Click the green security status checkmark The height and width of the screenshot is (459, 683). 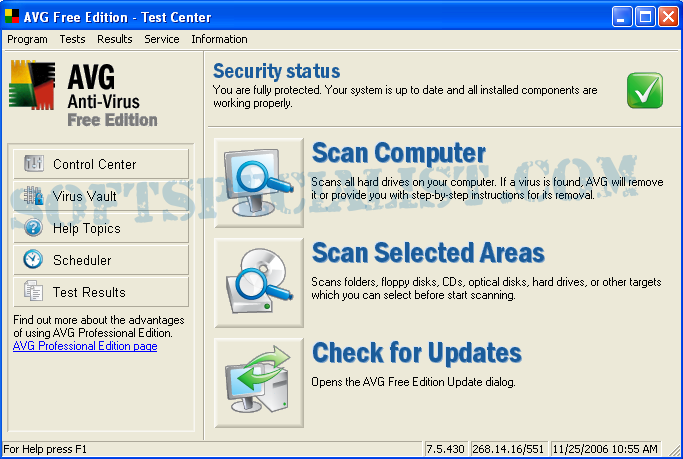click(x=645, y=91)
